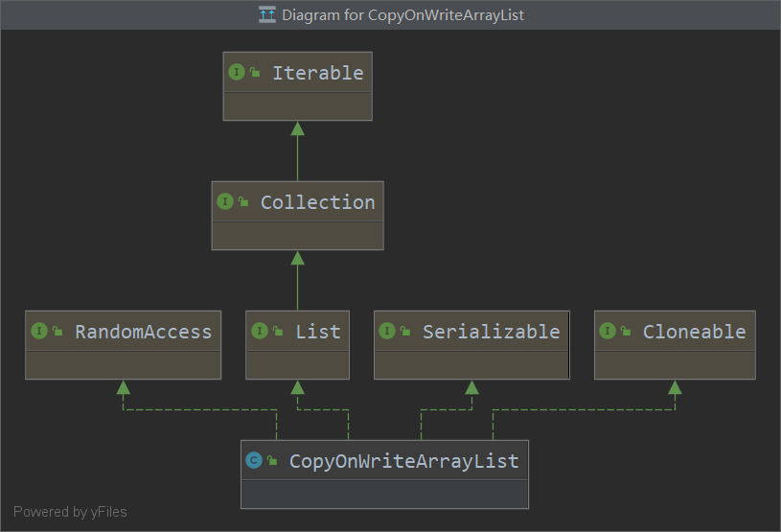Select the Collection label text
The width and height of the screenshot is (781, 532).
tap(318, 202)
